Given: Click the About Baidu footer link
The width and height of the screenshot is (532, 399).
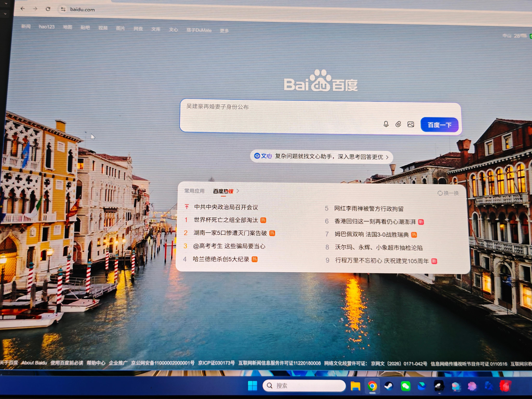Looking at the screenshot, I should [34, 363].
